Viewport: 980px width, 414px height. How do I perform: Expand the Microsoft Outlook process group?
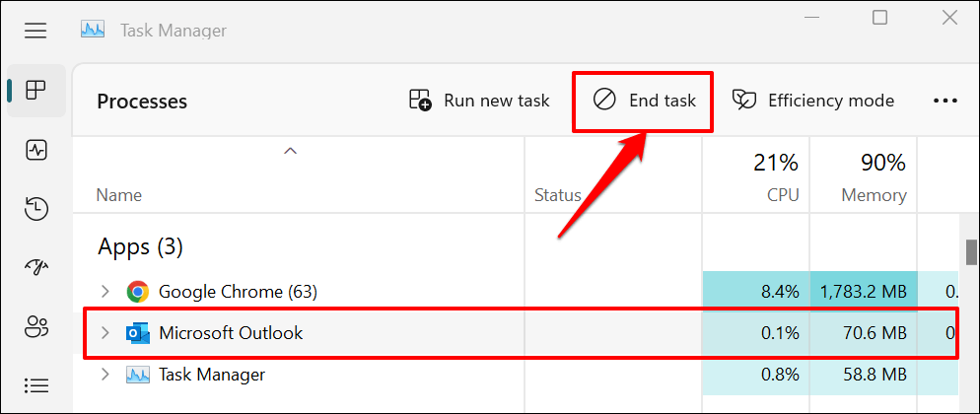[106, 333]
